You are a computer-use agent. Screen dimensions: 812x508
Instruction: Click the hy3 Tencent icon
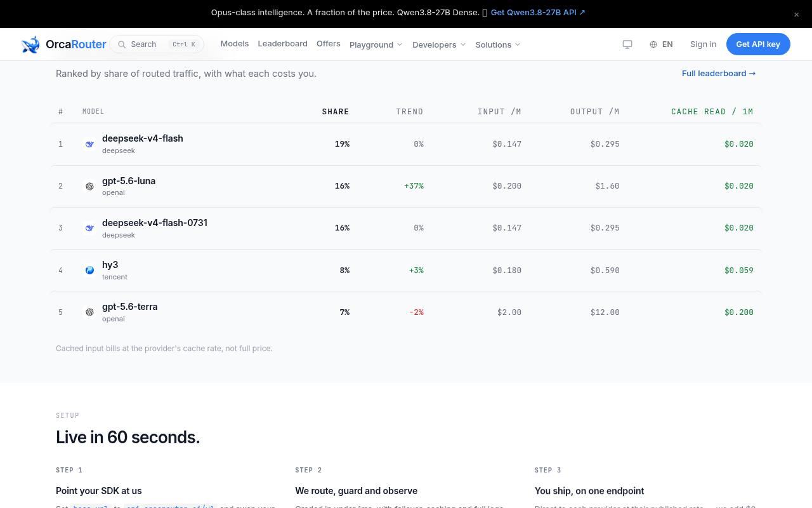89,270
